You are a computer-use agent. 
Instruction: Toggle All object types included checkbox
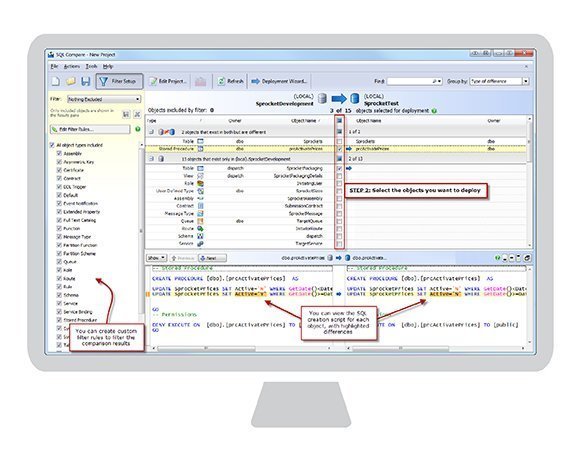tap(52, 145)
